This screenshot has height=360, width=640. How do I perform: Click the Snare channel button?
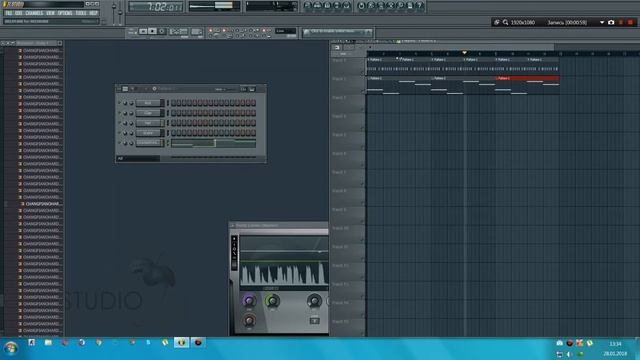click(149, 133)
